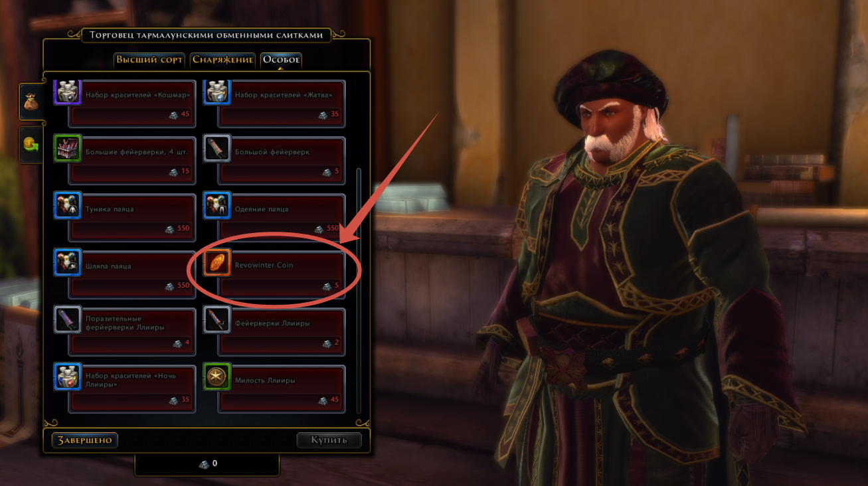The width and height of the screenshot is (868, 486).
Task: Select the Набор красителей «Кошмар» icon
Action: (68, 91)
